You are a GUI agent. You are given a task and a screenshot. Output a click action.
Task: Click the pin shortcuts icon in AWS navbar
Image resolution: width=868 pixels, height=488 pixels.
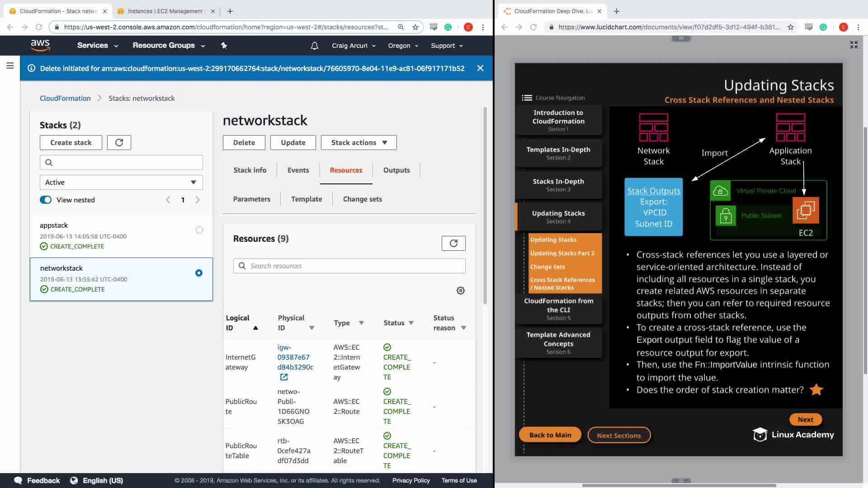click(x=224, y=45)
